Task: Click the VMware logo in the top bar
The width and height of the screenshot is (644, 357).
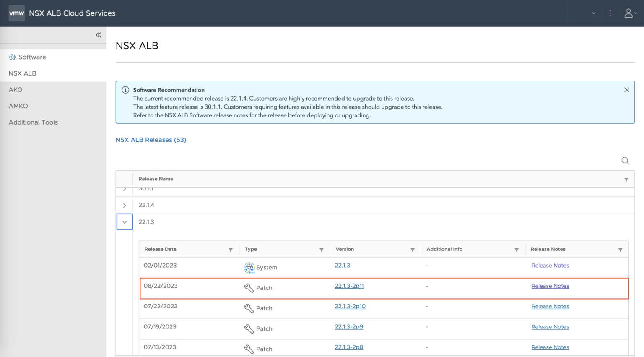Action: (x=17, y=13)
